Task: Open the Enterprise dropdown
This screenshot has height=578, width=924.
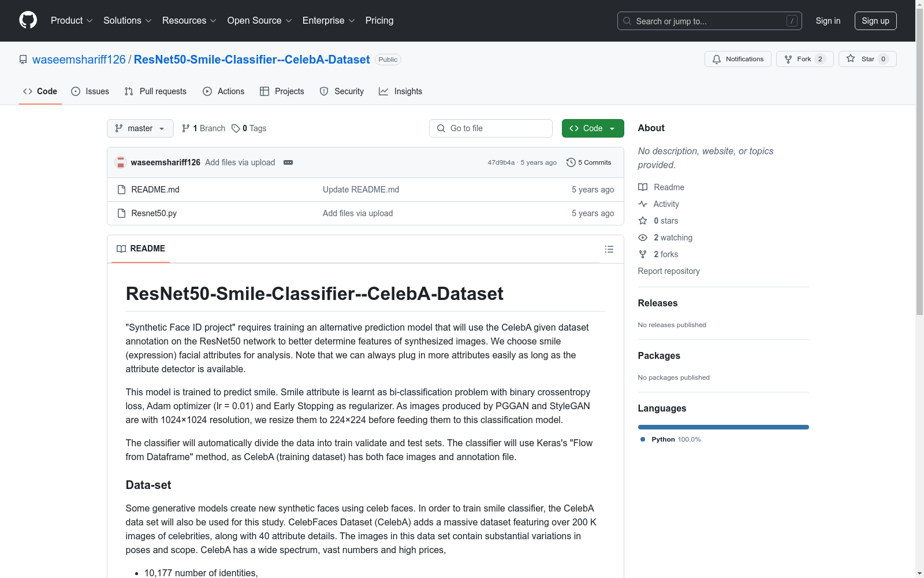Action: pyautogui.click(x=329, y=21)
